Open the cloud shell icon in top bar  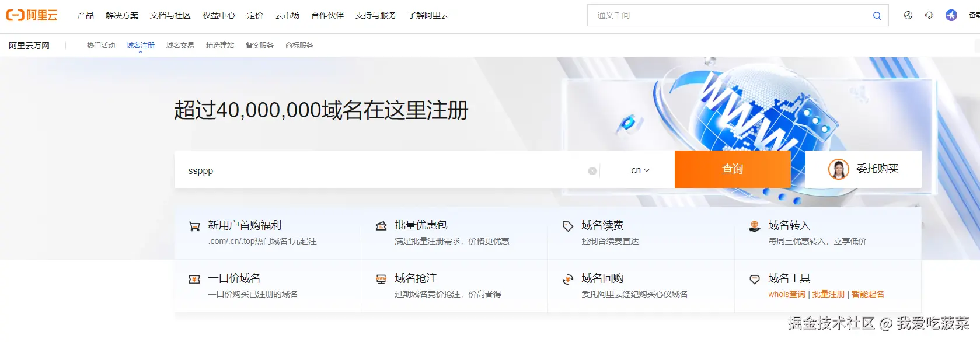coord(929,15)
